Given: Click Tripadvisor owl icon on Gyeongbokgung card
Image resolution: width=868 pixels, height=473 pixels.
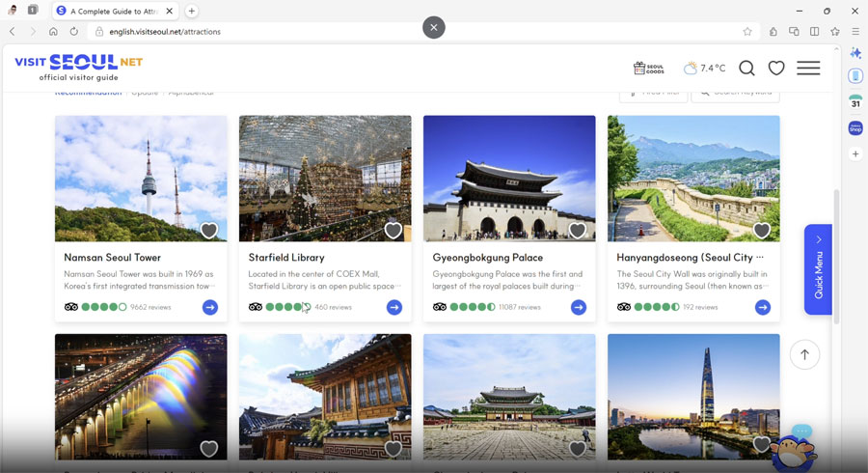Looking at the screenshot, I should pos(440,307).
